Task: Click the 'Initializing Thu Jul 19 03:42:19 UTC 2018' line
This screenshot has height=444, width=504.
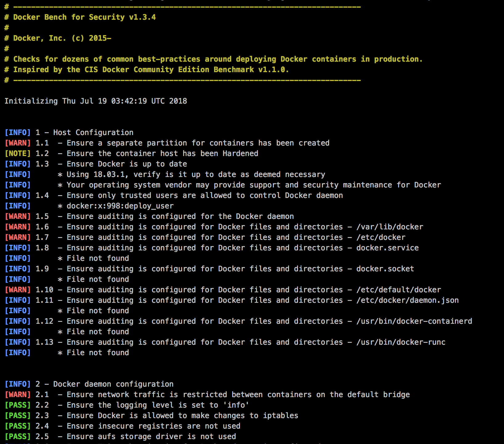Action: coord(96,101)
